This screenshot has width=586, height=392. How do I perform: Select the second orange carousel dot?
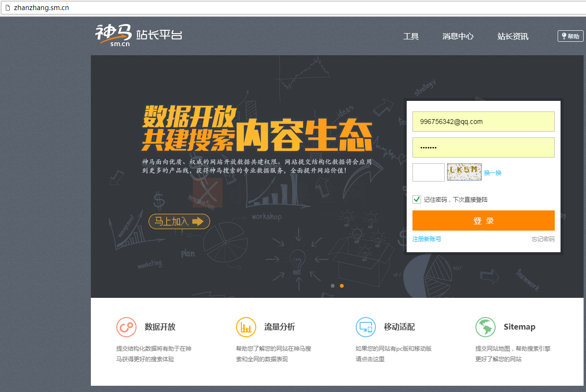coord(342,286)
